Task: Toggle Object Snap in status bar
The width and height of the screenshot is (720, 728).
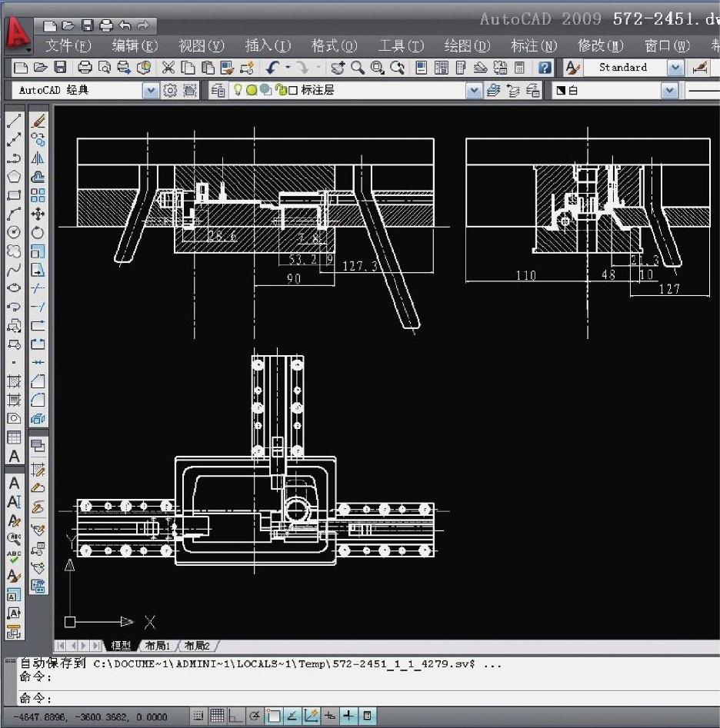Action: (273, 716)
